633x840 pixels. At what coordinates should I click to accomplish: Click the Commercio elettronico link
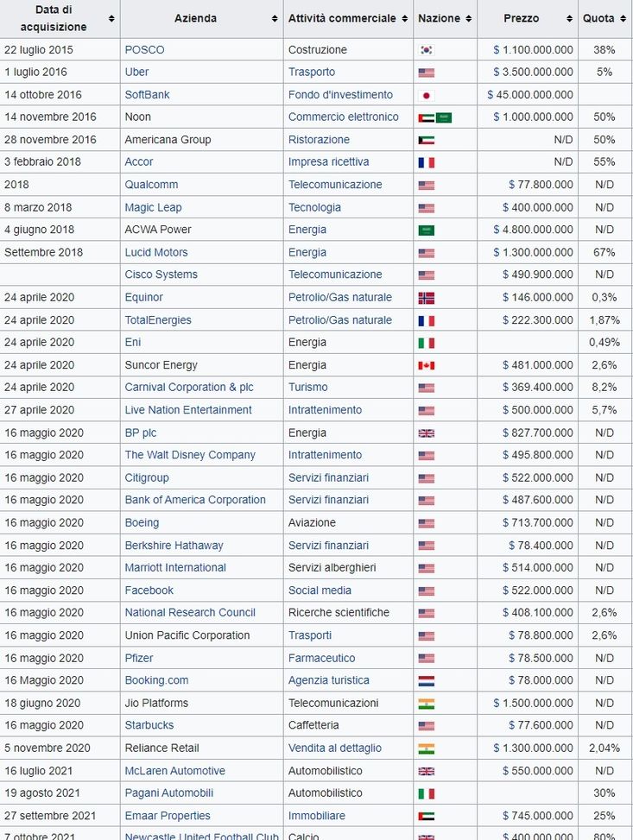click(343, 117)
